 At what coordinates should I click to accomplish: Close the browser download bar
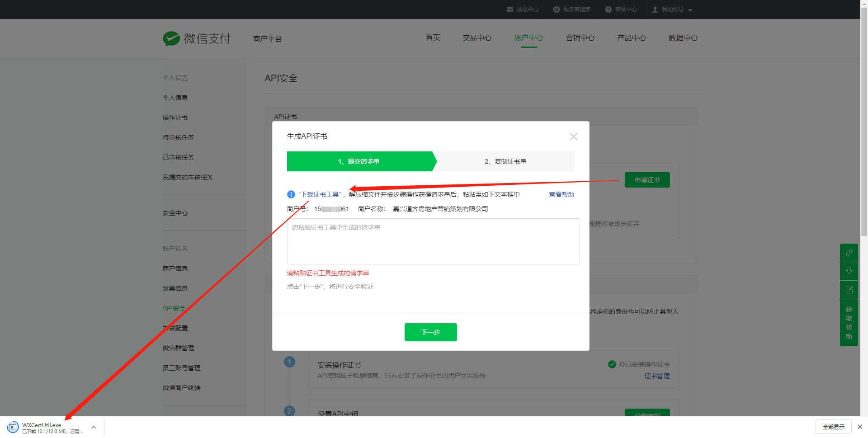tap(860, 427)
